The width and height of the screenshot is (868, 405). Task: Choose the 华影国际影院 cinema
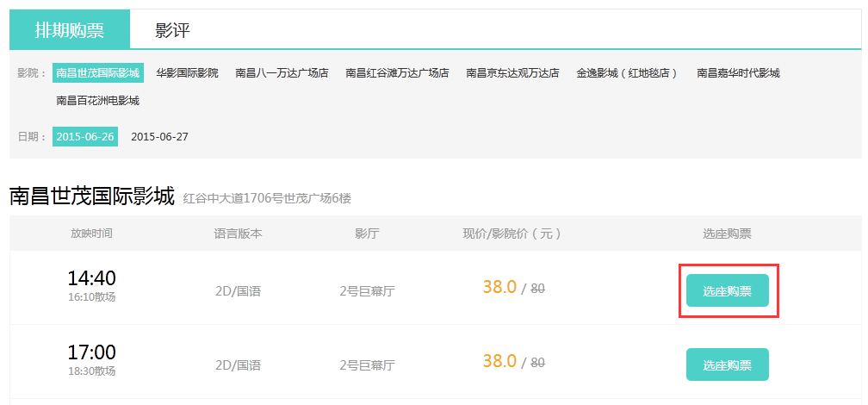(187, 73)
